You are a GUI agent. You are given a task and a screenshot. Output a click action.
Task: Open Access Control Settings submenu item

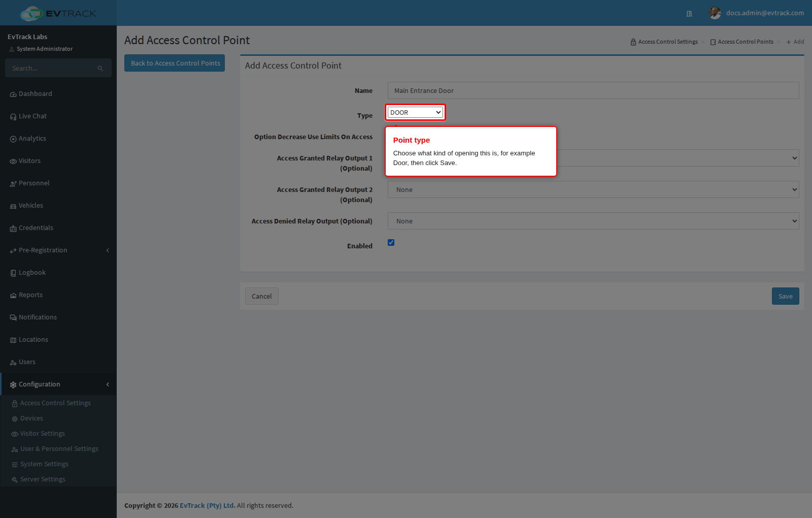point(55,403)
